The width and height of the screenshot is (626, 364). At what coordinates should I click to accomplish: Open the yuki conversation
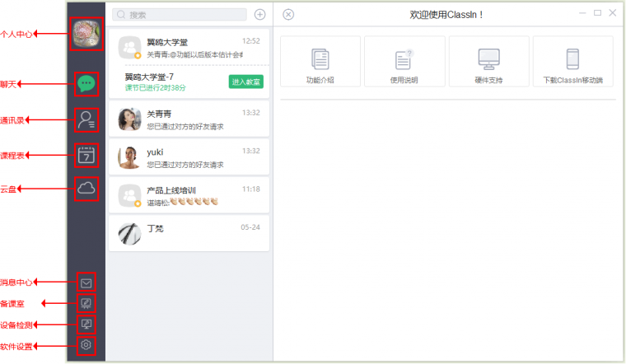pyautogui.click(x=189, y=157)
